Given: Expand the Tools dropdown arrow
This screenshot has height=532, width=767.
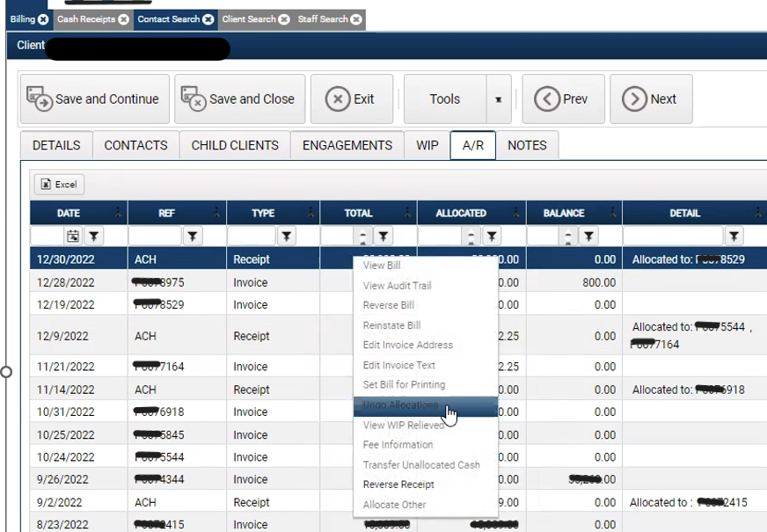Looking at the screenshot, I should coord(499,99).
